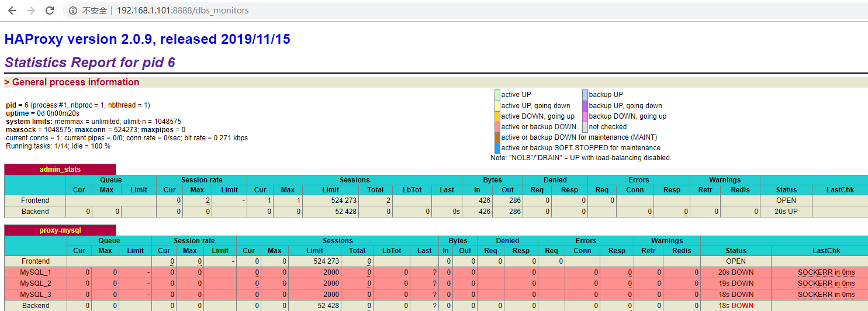Click proxy-mysql Errors column header
This screenshot has width=868, height=311.
pyautogui.click(x=586, y=241)
